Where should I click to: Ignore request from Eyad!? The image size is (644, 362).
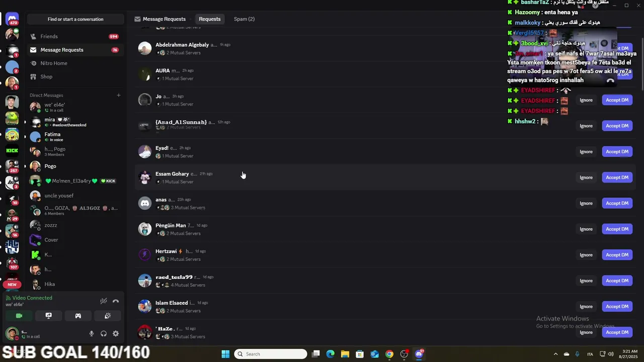click(x=586, y=151)
